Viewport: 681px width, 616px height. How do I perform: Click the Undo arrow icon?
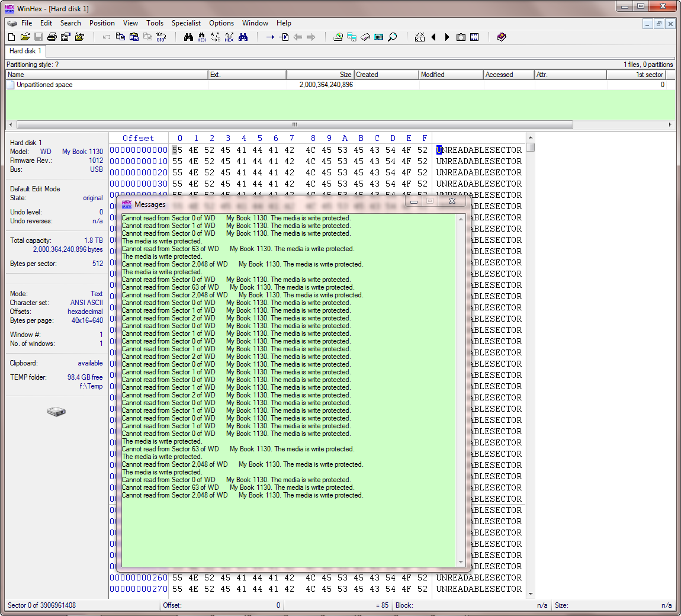[107, 37]
